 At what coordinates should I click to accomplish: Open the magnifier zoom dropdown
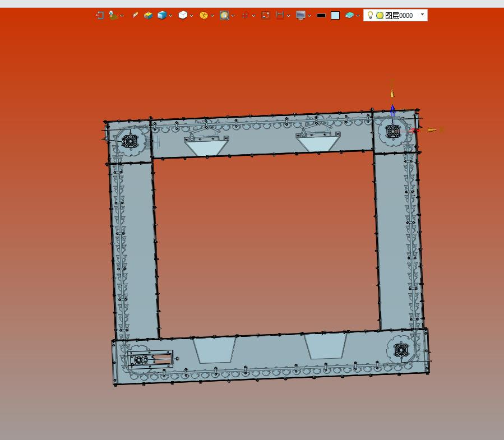click(x=233, y=16)
